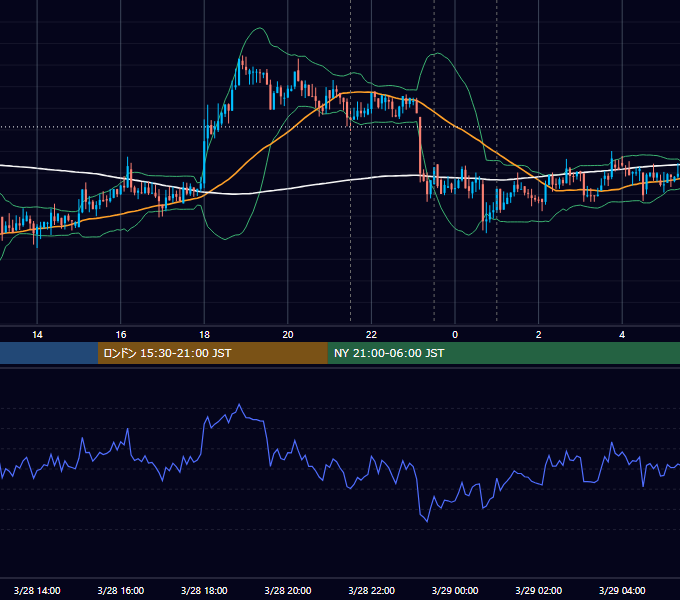Click the 3/29 00:00 date label
The image size is (680, 600).
pyautogui.click(x=455, y=590)
